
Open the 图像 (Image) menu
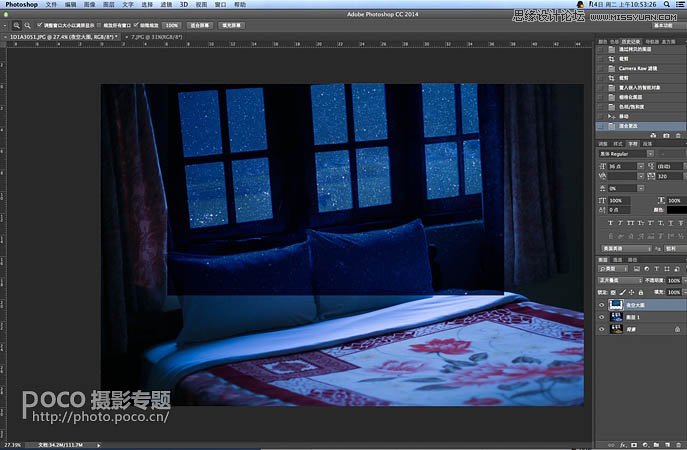tap(89, 4)
